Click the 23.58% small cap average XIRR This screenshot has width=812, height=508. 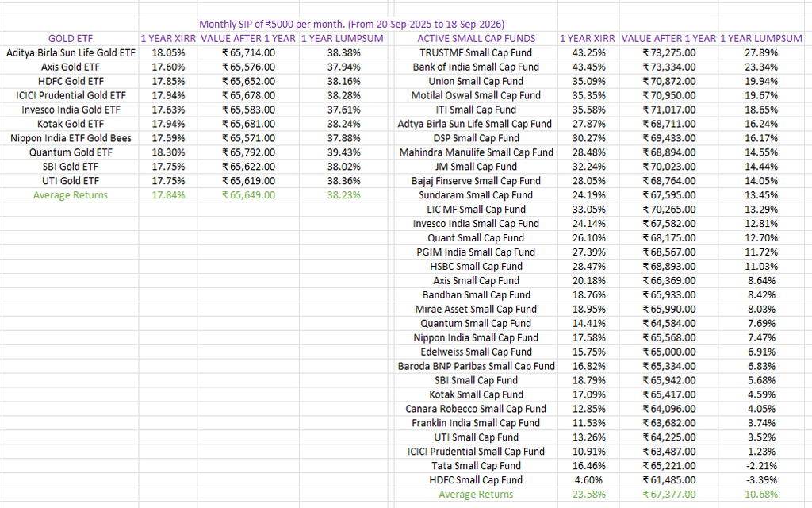(589, 495)
